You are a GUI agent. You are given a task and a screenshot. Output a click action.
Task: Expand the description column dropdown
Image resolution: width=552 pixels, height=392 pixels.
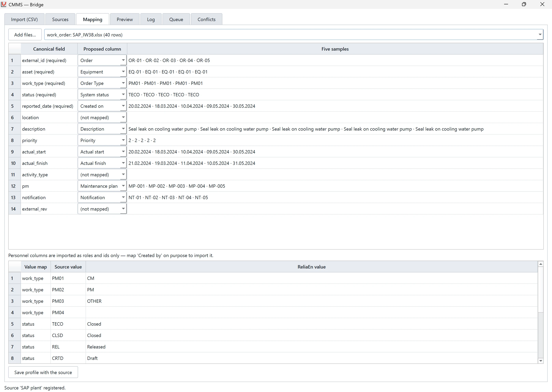click(x=102, y=129)
